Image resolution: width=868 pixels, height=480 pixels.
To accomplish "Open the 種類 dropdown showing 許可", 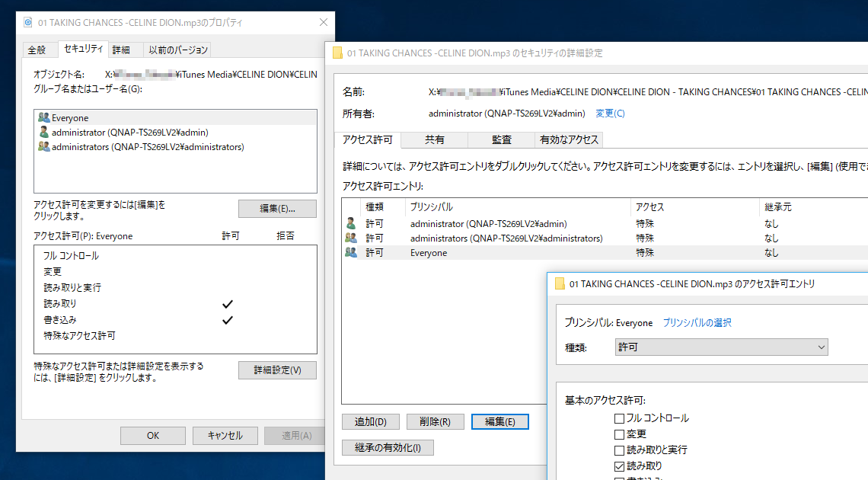I will coord(721,347).
